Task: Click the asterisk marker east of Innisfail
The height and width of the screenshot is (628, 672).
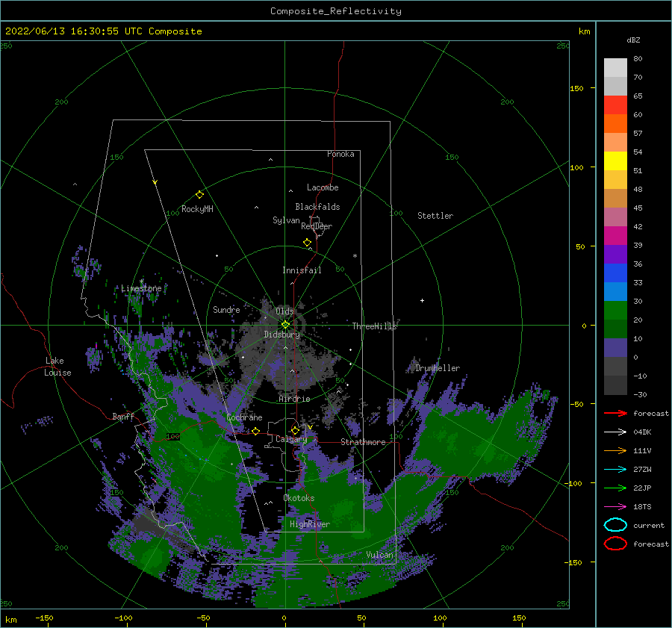Action: [355, 256]
